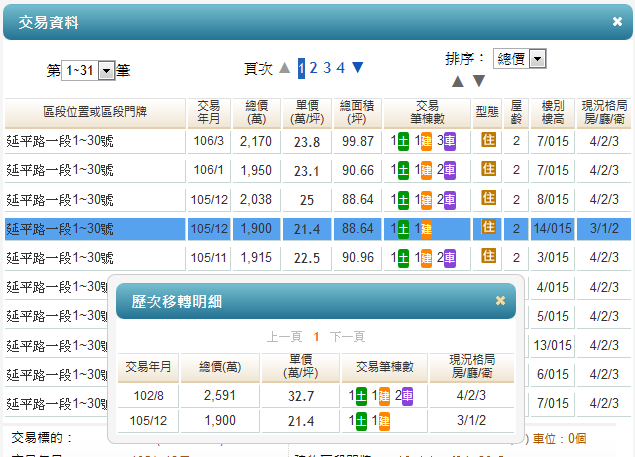Click the 屋齡 column header
The height and width of the screenshot is (457, 635).
pyautogui.click(x=516, y=113)
